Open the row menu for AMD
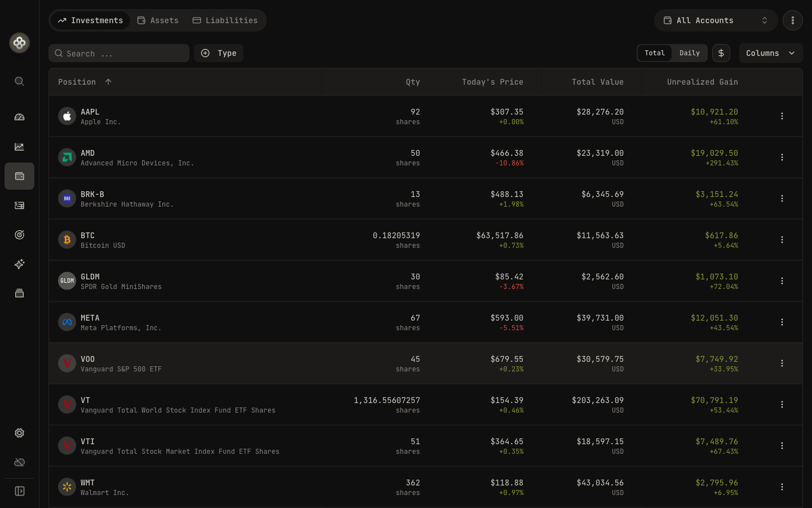Screen dimensions: 812x508 pyautogui.click(x=782, y=157)
